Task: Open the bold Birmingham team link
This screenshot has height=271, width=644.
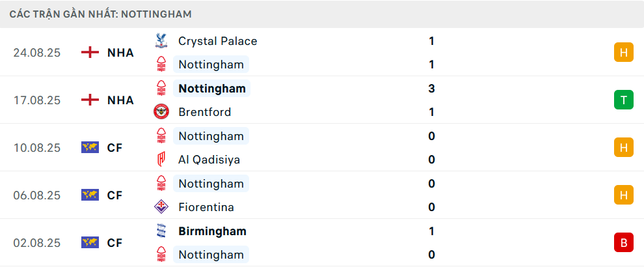Action: click(x=212, y=231)
